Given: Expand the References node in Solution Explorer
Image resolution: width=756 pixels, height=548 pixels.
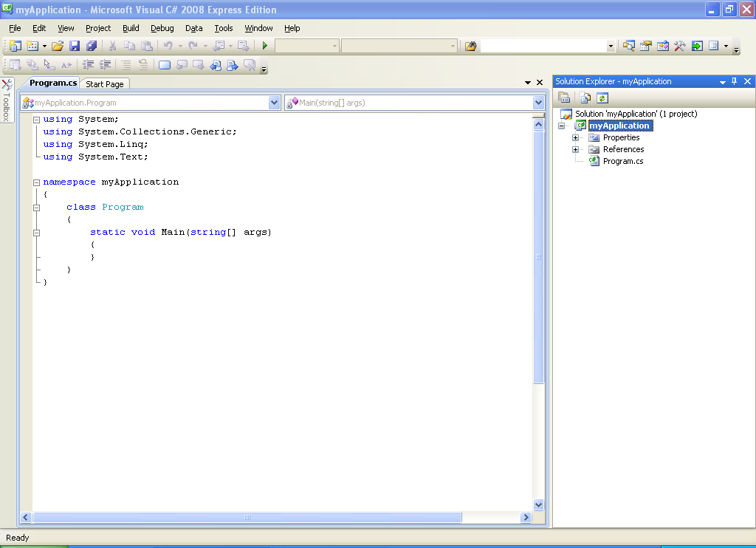Looking at the screenshot, I should pos(575,149).
